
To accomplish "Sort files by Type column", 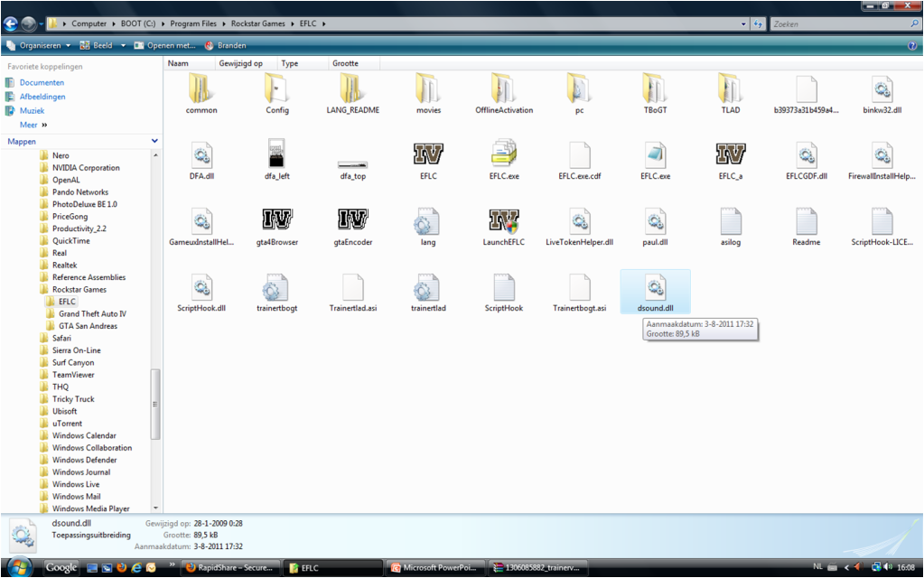I will coord(303,63).
